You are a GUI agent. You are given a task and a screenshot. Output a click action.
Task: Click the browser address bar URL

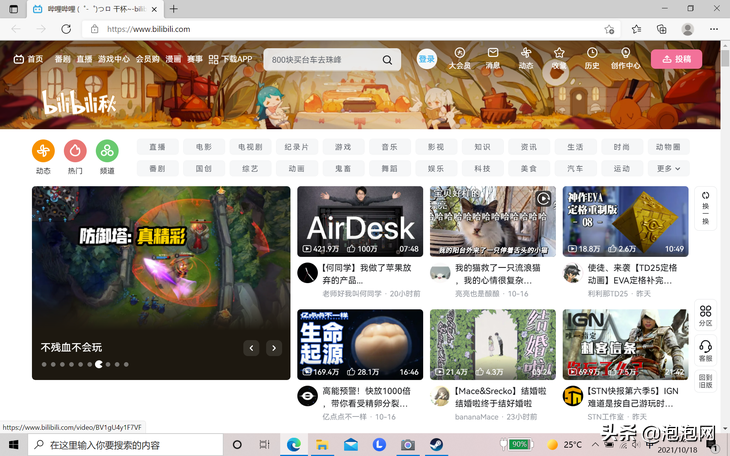point(149,29)
